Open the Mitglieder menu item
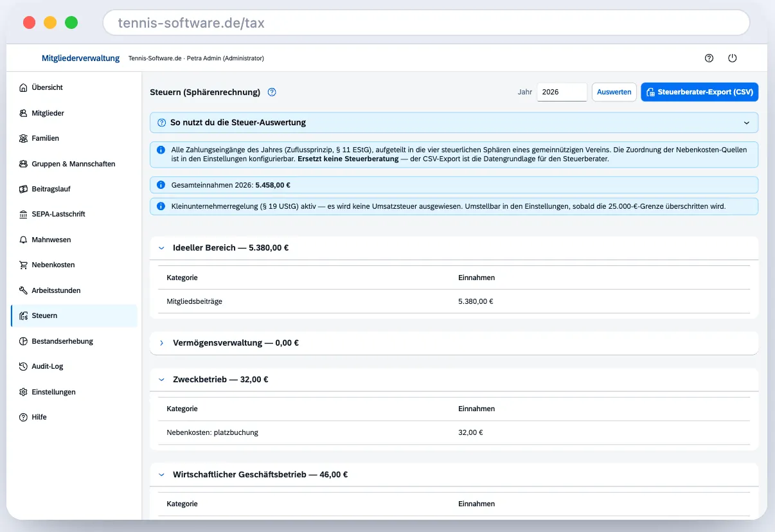 74,113
